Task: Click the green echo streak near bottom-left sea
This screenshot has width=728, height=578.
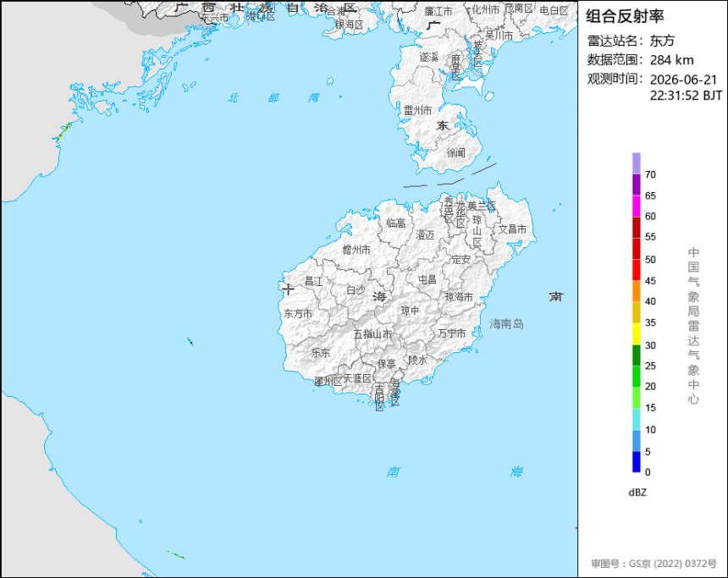Action: (x=175, y=554)
